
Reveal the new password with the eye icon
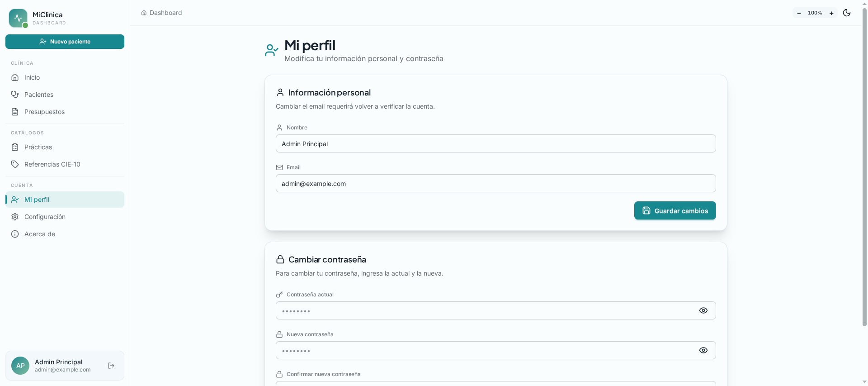(x=703, y=350)
